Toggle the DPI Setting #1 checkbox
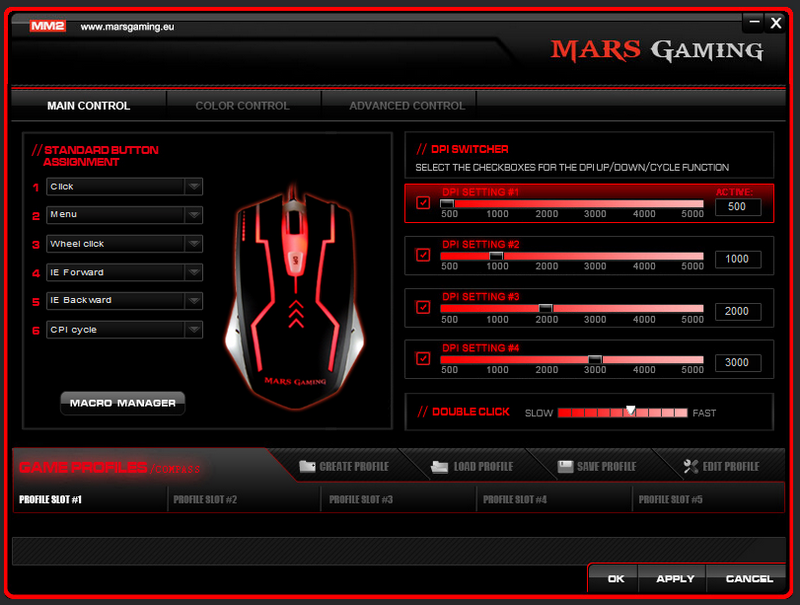The image size is (800, 605). 423,203
